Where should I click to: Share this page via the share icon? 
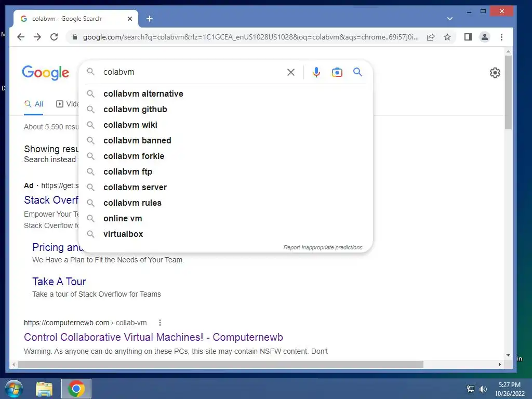(431, 37)
